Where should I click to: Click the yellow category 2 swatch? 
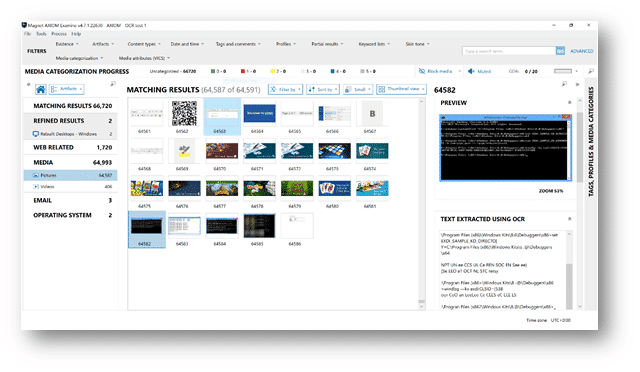[273, 71]
